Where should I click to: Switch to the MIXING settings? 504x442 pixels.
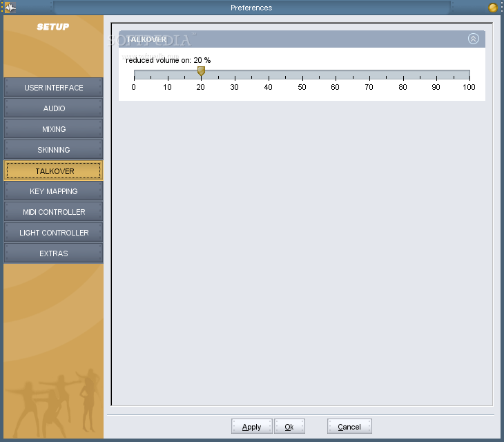(x=53, y=129)
